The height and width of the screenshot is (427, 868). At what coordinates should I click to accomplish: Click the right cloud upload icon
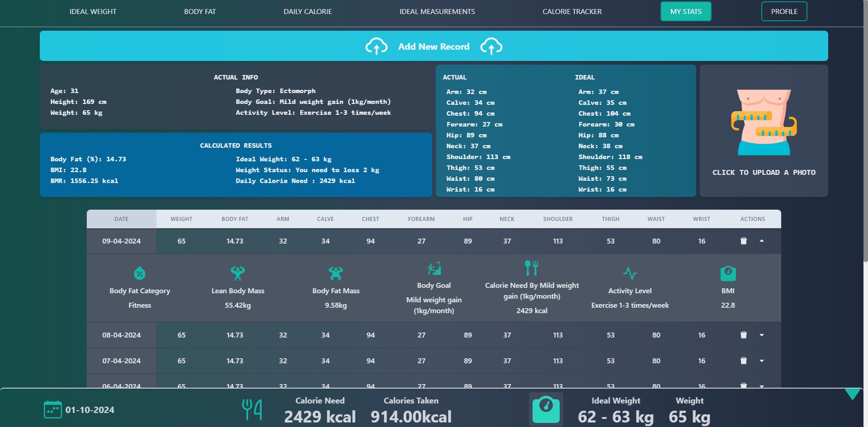491,46
